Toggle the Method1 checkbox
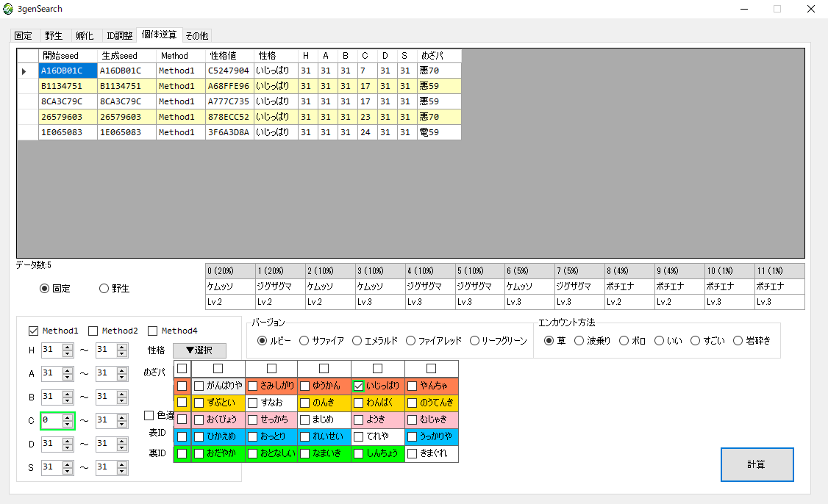Screen dimensions: 828x504 (54, 331)
